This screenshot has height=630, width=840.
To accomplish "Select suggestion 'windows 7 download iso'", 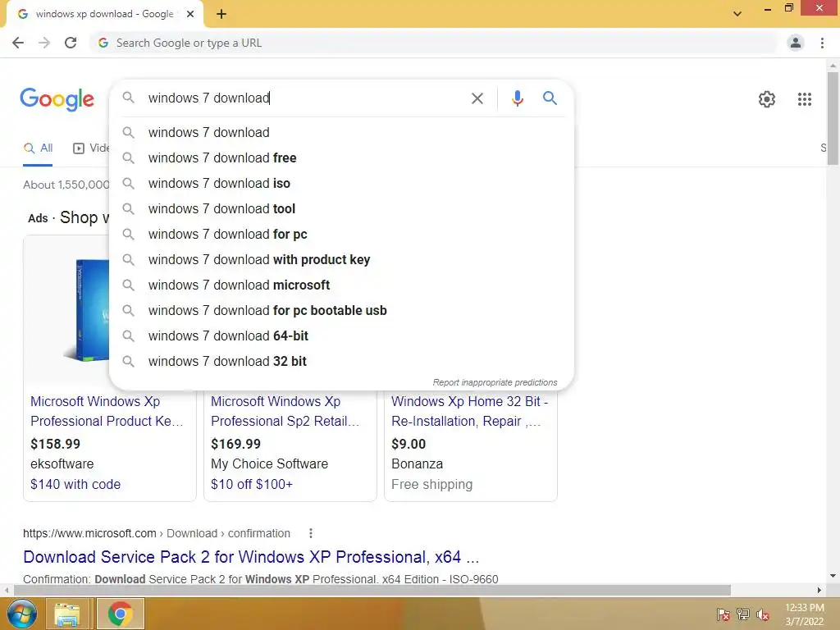I will point(341,183).
